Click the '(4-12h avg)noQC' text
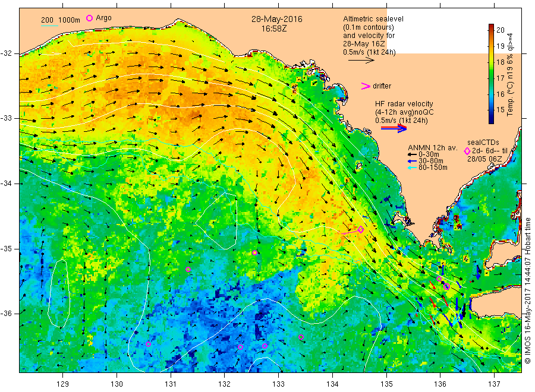This screenshot has height=392, width=535. (x=404, y=112)
